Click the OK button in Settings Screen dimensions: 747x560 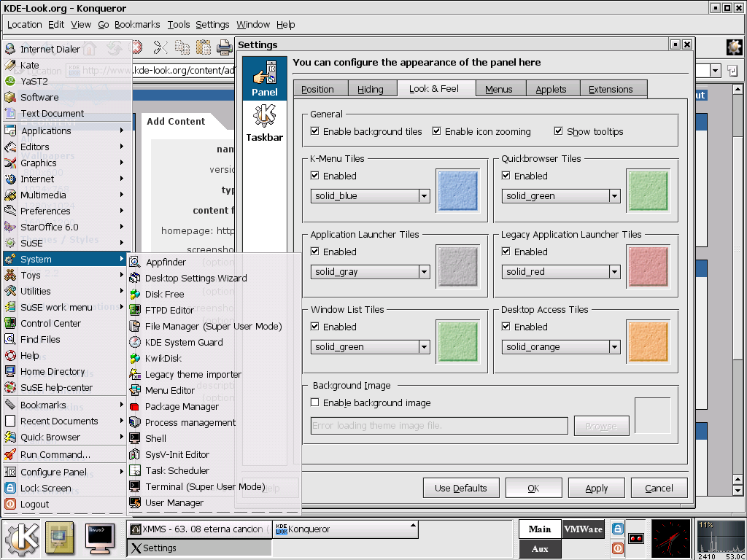tap(533, 488)
